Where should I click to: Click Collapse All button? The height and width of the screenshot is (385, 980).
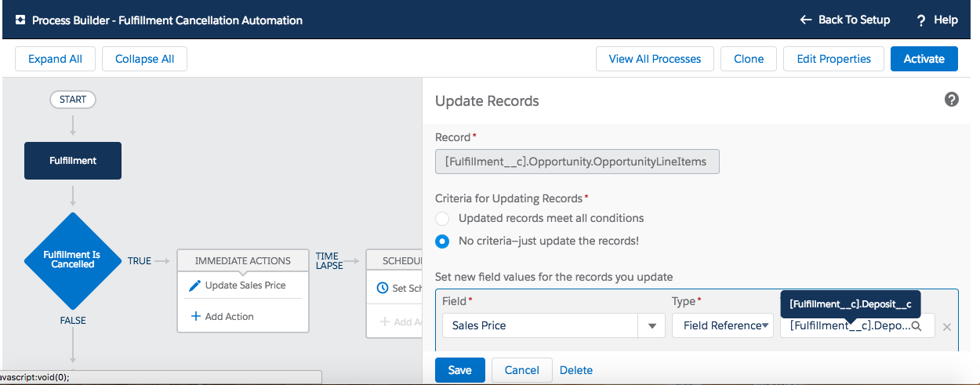[x=144, y=59]
